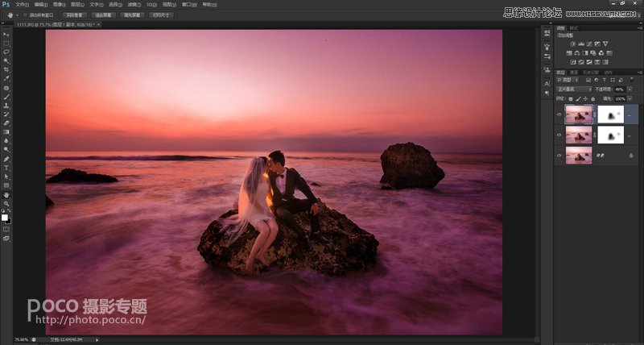Select the Blur tool
Image resolution: width=644 pixels, height=345 pixels.
6,140
